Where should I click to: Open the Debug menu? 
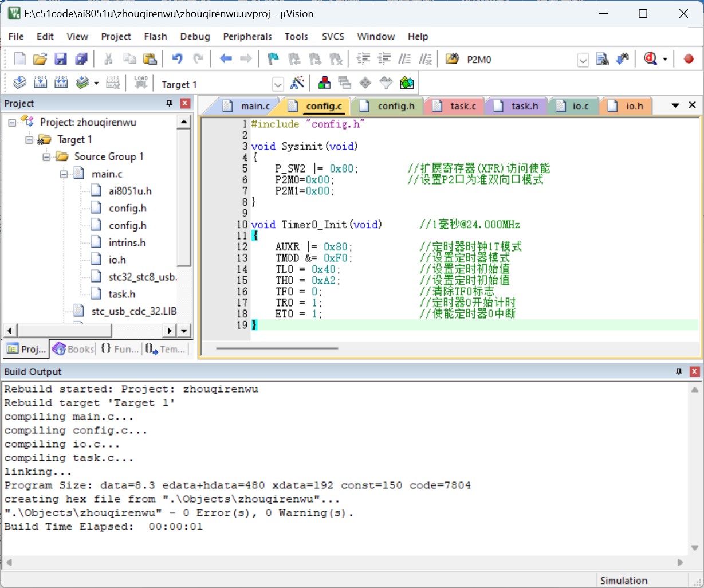(195, 36)
